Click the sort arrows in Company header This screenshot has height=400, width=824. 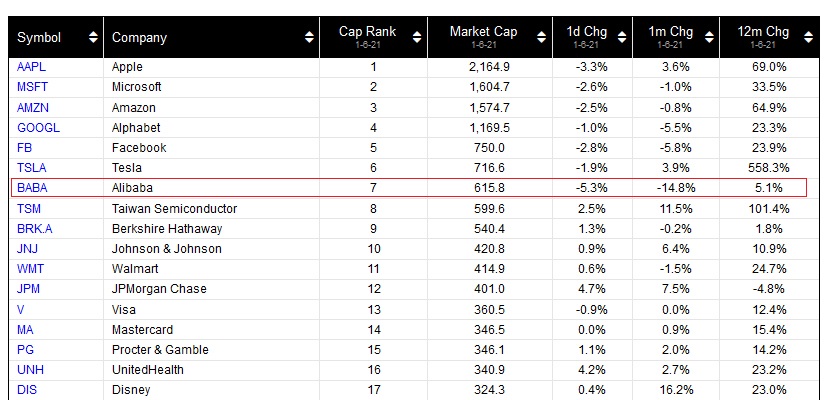click(309, 38)
